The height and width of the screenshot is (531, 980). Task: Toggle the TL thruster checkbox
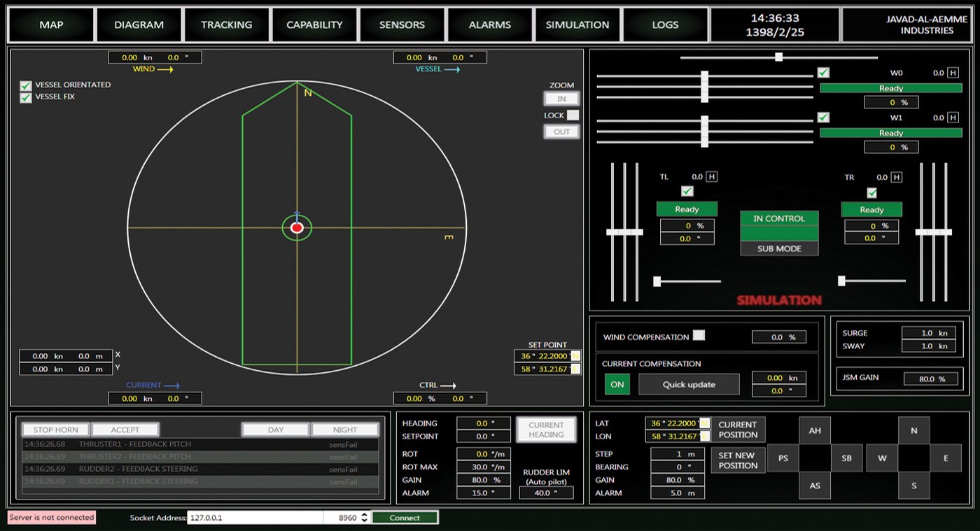coord(687,192)
